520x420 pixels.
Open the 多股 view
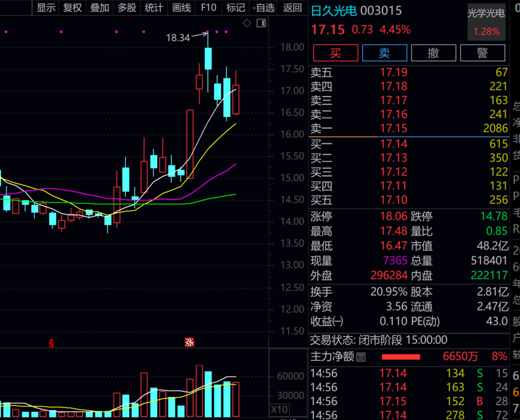click(x=127, y=7)
